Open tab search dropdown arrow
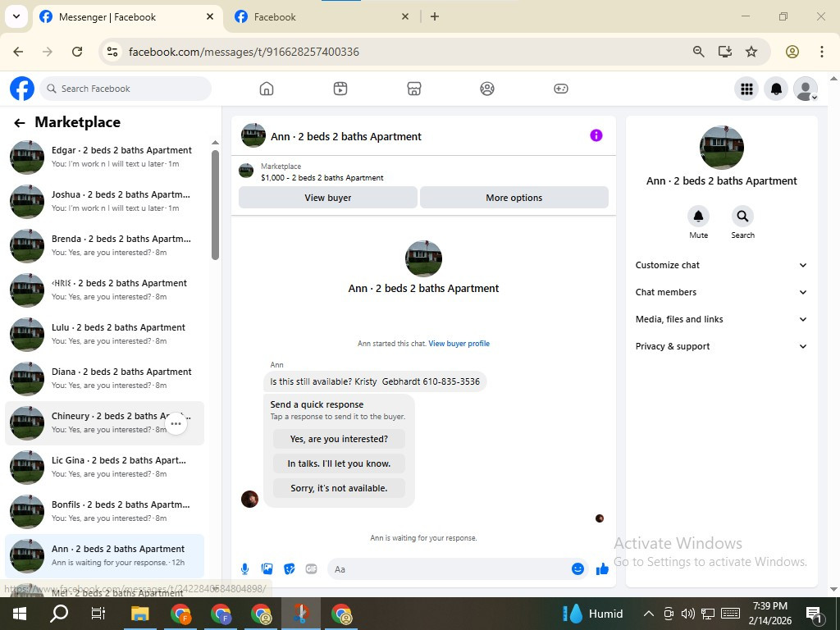This screenshot has height=630, width=840. 16,16
